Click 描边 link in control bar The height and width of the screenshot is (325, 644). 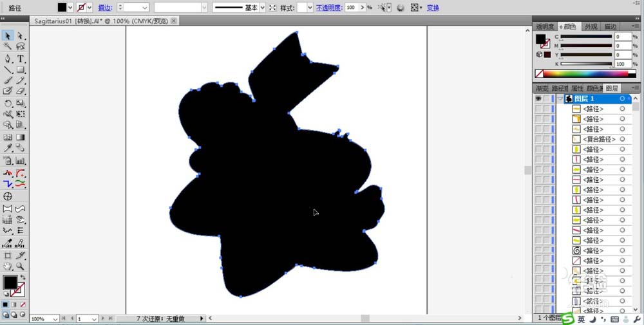[104, 7]
